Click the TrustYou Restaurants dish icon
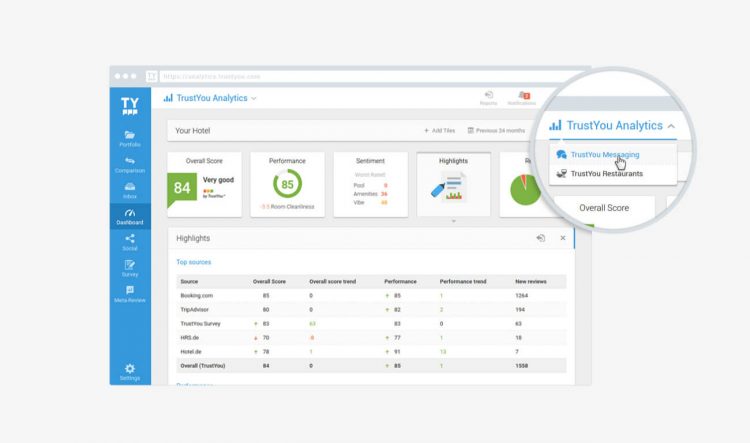Viewport: 750px width, 443px height. click(562, 174)
